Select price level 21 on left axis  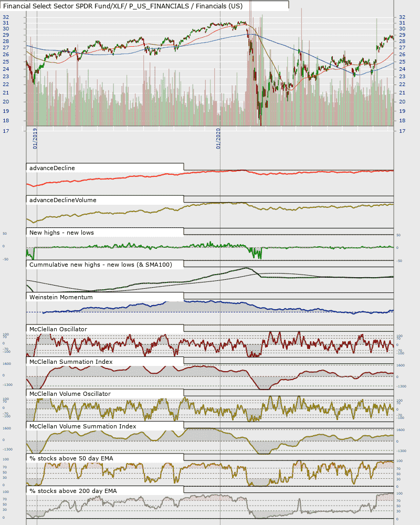pyautogui.click(x=6, y=93)
